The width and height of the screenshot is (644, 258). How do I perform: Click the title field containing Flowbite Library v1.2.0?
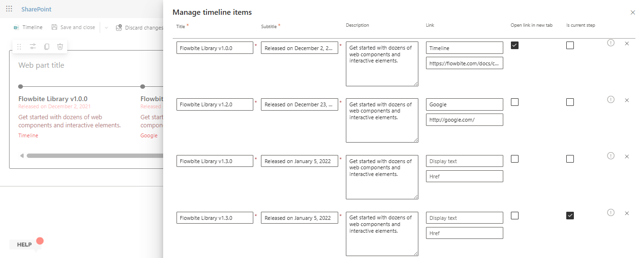click(215, 104)
